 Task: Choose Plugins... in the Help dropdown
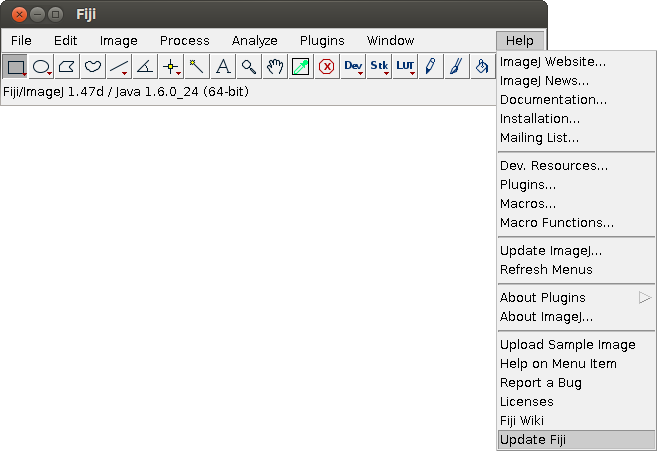[x=576, y=184]
